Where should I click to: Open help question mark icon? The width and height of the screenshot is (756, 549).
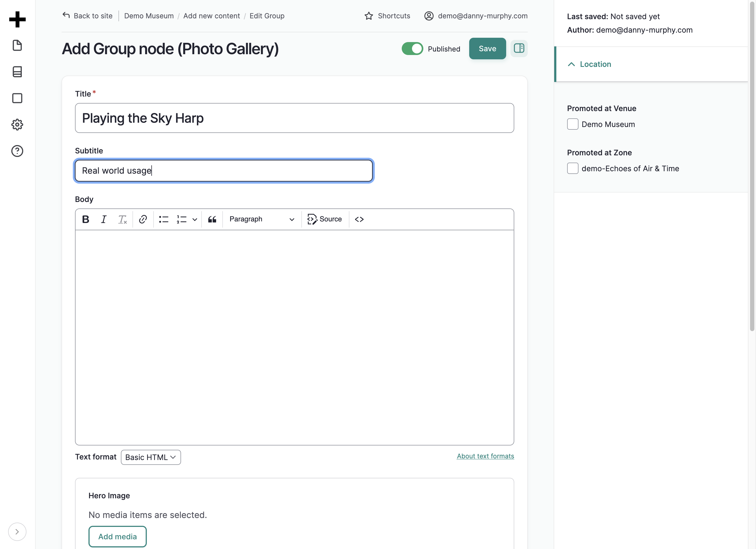(17, 151)
